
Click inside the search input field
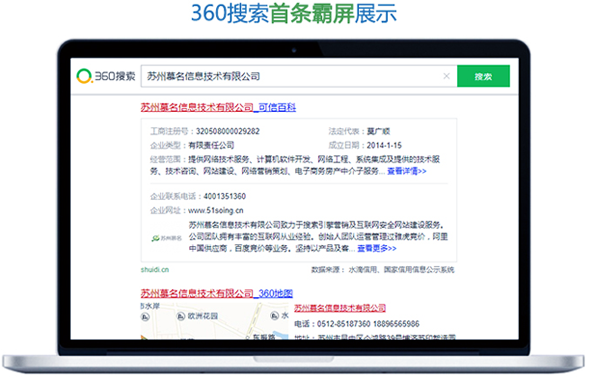tap(293, 76)
